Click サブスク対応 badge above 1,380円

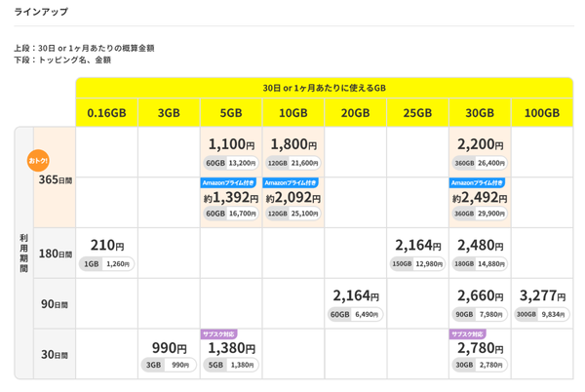tap(218, 333)
